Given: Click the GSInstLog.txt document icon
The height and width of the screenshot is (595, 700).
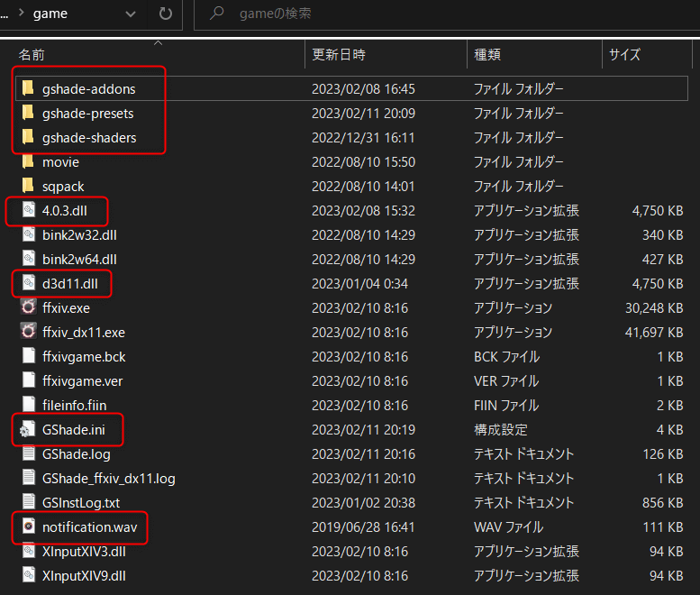Looking at the screenshot, I should (x=29, y=502).
